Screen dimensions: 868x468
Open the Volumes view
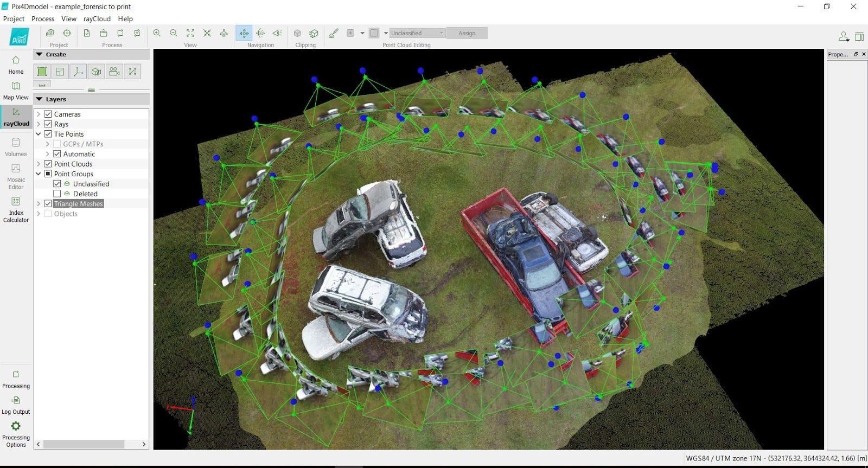coord(16,147)
